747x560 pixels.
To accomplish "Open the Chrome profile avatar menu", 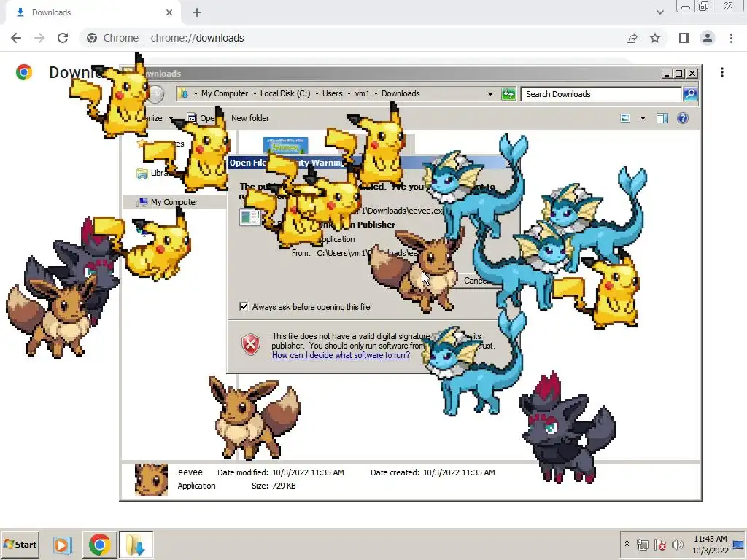I will (x=708, y=38).
